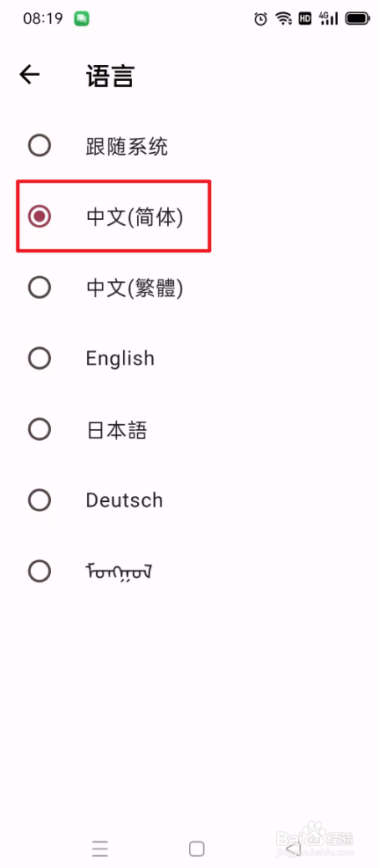
Task: Open recent apps via navigation menu icon
Action: tap(100, 848)
